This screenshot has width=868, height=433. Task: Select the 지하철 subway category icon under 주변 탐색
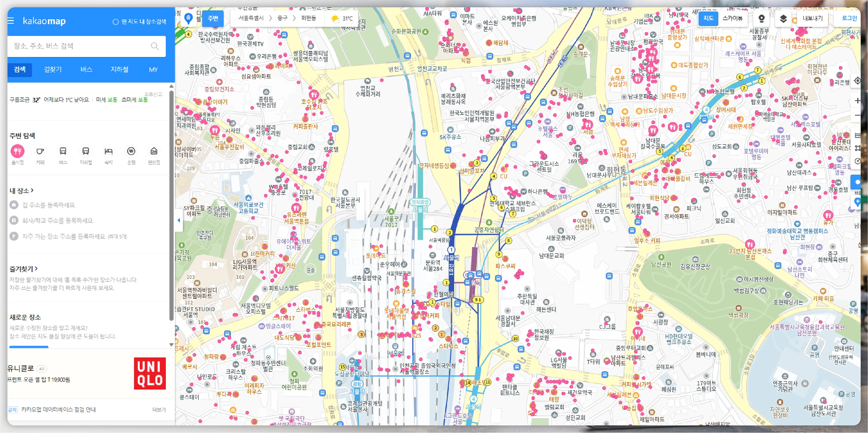[86, 151]
